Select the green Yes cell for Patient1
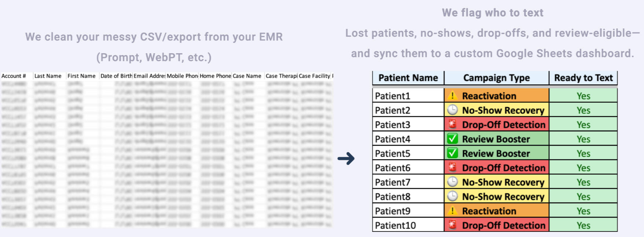The image size is (644, 237). tap(583, 96)
